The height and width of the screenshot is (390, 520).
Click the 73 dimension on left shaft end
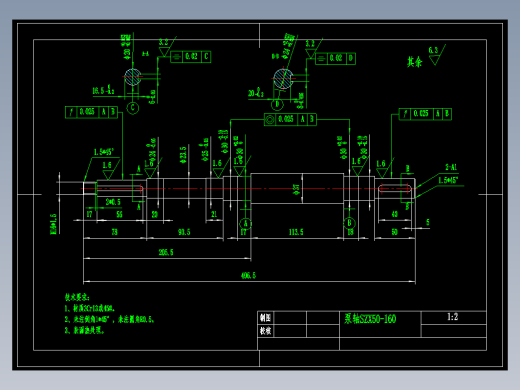(114, 232)
